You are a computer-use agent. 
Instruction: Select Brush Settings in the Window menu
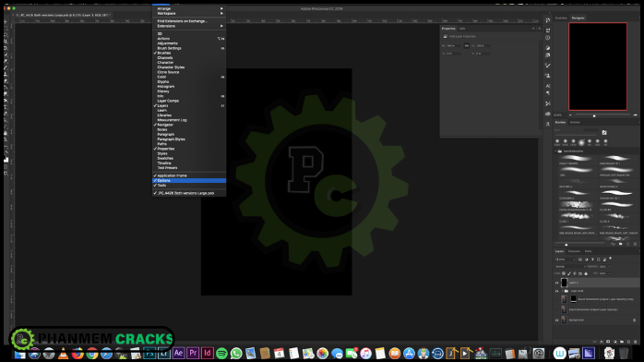click(189, 48)
